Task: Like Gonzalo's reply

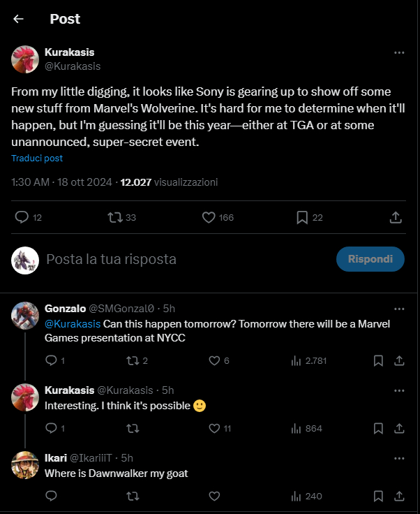Action: click(215, 360)
